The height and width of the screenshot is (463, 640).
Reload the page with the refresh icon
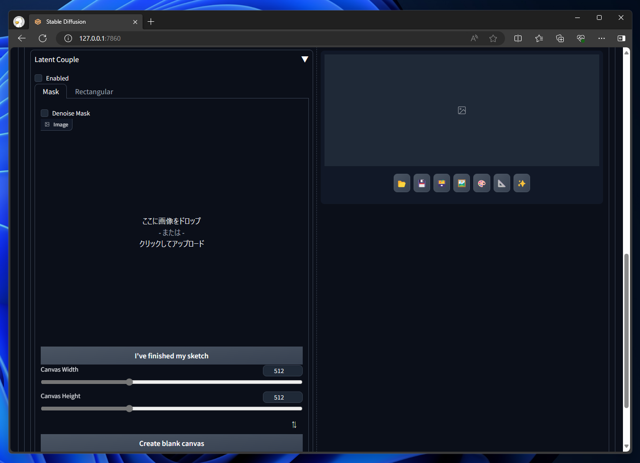(42, 38)
